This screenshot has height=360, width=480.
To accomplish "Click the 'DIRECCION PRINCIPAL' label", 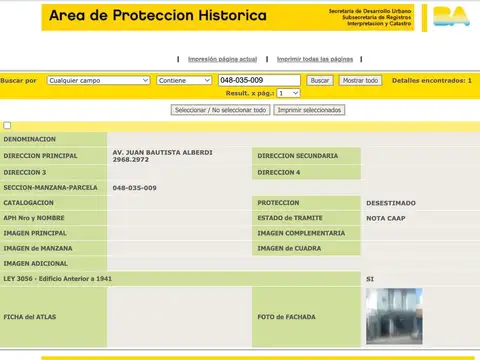I will (40, 156).
